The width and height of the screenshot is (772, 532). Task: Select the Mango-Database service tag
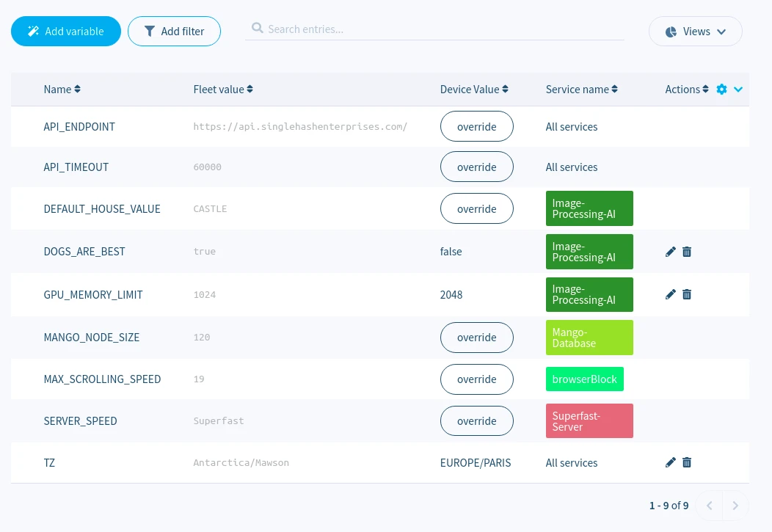(589, 338)
